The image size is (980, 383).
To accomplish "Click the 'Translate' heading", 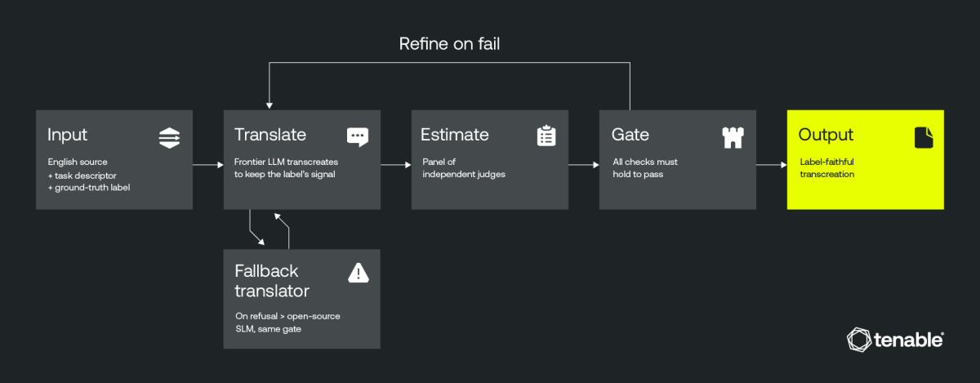I will click(270, 135).
